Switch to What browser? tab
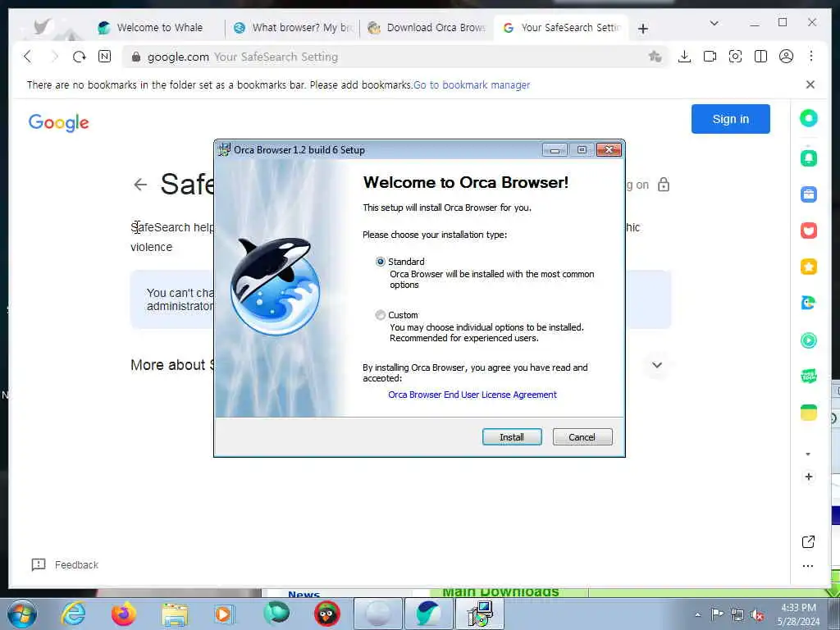Image resolution: width=840 pixels, height=630 pixels. [293, 27]
